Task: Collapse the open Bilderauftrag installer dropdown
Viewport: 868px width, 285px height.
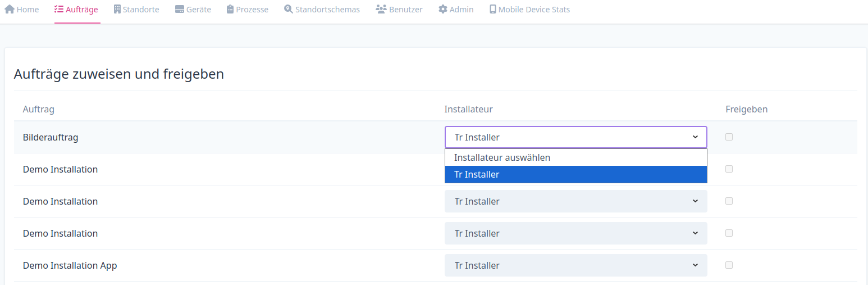Action: pos(576,137)
